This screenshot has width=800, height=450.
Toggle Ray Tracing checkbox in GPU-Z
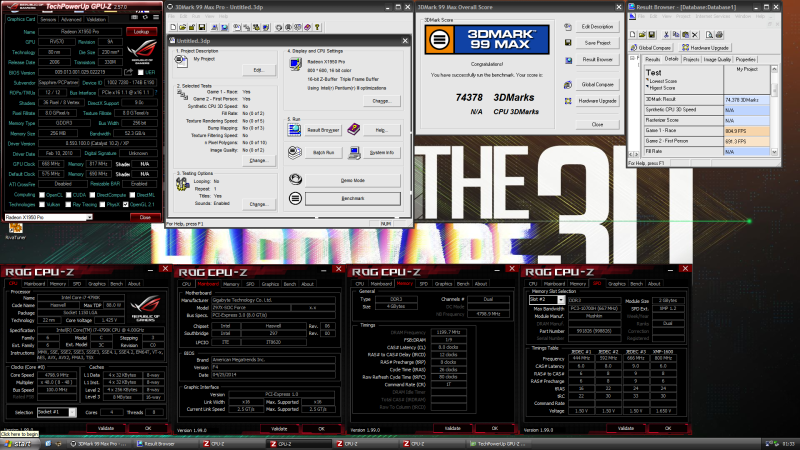point(68,205)
